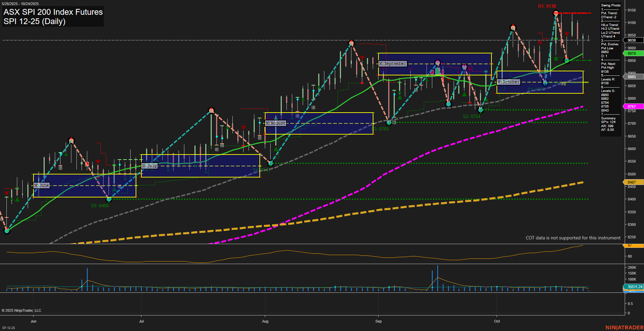This screenshot has width=644, height=331.
Task: Select the M:September monthly pivot label
Action: (x=392, y=63)
